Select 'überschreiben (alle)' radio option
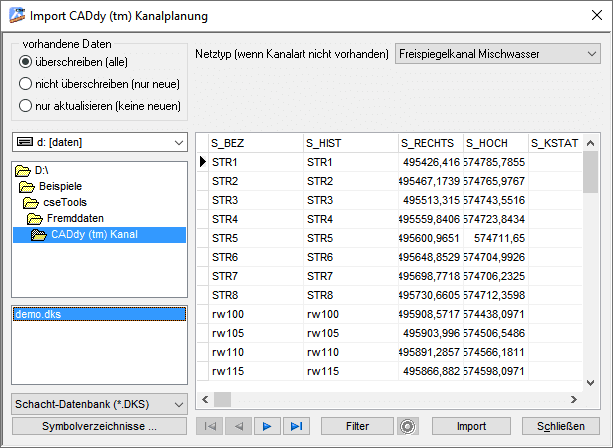613x448 pixels. coord(27,62)
